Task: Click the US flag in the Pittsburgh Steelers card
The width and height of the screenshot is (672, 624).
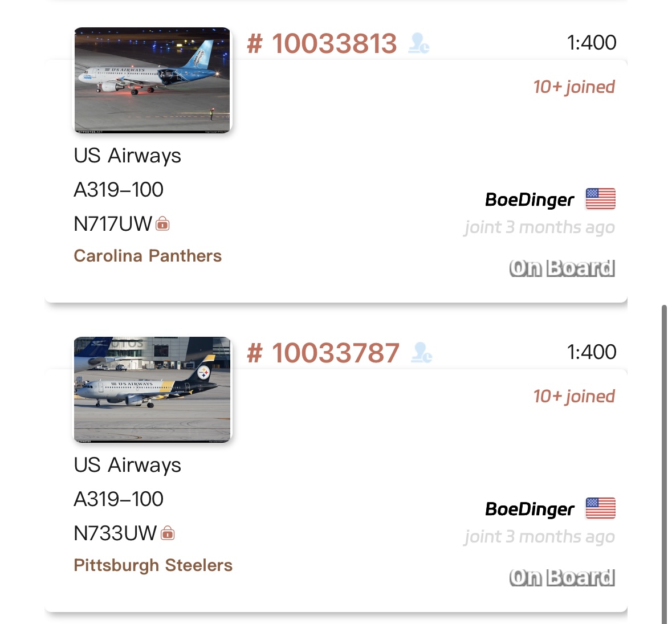Action: pos(601,509)
